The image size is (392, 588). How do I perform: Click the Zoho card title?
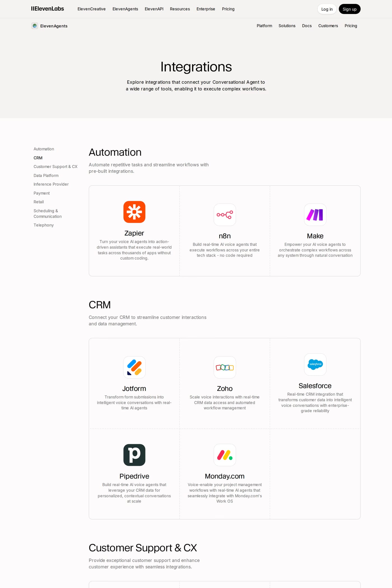pyautogui.click(x=225, y=389)
